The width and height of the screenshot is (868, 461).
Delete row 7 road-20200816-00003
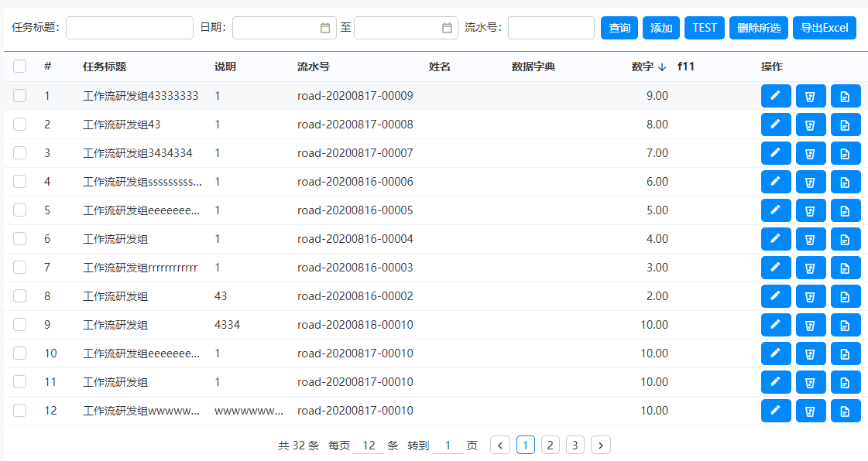[811, 268]
